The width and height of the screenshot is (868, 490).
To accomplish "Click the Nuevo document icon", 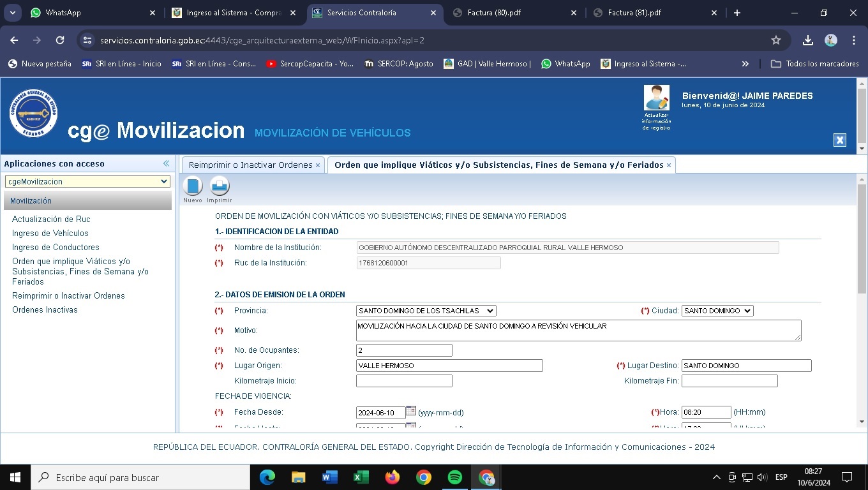I will click(x=193, y=186).
